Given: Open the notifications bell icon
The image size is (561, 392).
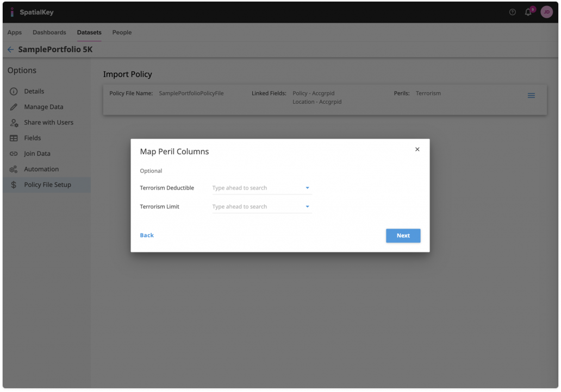Looking at the screenshot, I should tap(528, 12).
